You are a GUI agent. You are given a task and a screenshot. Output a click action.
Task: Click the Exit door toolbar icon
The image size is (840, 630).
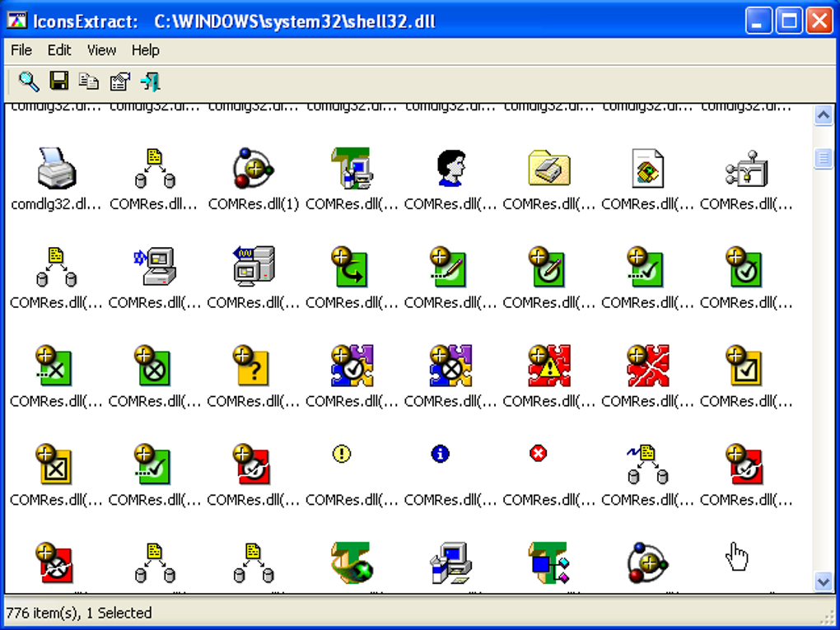[x=151, y=82]
